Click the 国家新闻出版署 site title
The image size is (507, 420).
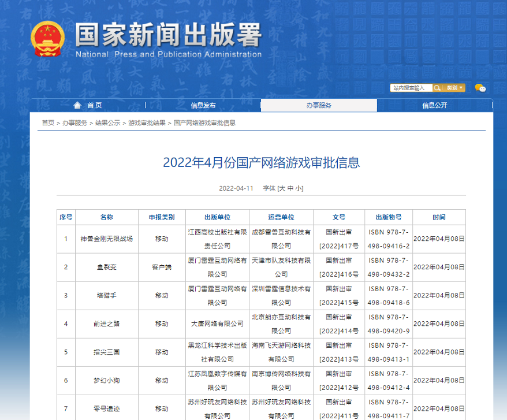point(168,35)
